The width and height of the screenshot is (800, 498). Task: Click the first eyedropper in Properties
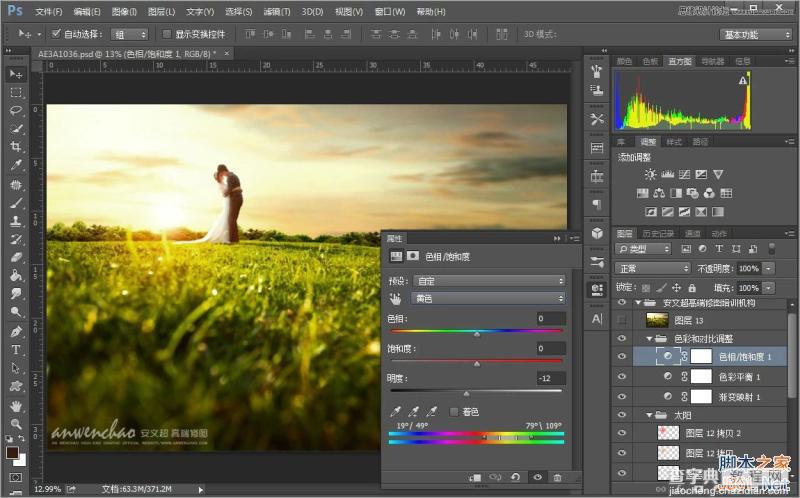tap(395, 411)
